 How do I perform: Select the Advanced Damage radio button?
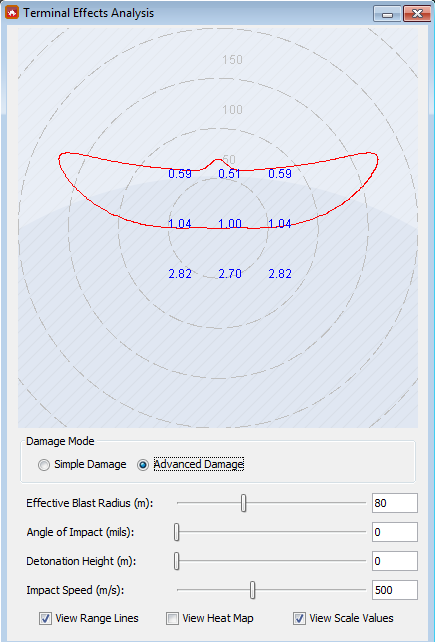(x=143, y=465)
